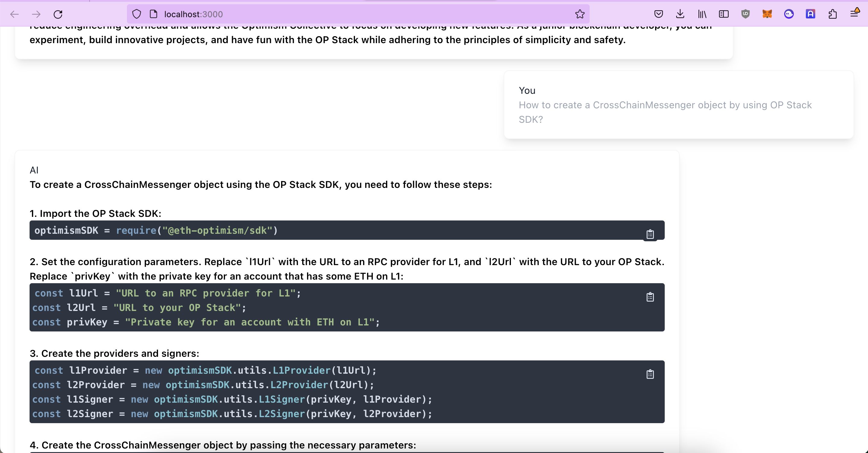
Task: Save page to Pocket
Action: pos(658,14)
